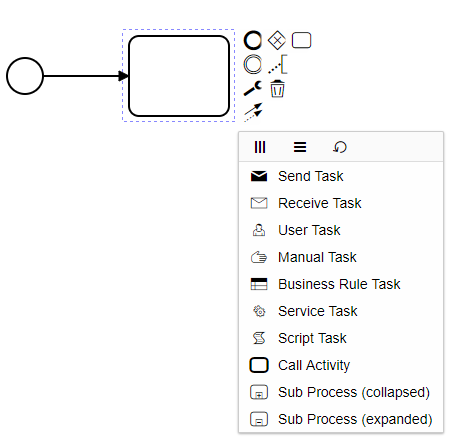Viewport: 449px width, 438px height.
Task: Pick Business Rule Task entry
Action: click(341, 284)
